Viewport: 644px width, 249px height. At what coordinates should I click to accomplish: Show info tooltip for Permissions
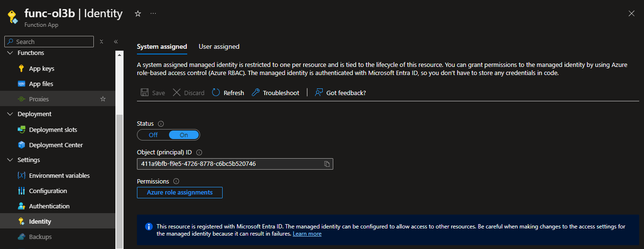coord(176,181)
